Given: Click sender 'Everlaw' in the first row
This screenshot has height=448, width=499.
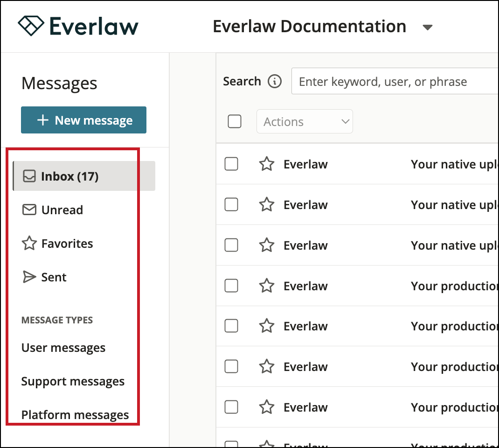Looking at the screenshot, I should click(305, 164).
